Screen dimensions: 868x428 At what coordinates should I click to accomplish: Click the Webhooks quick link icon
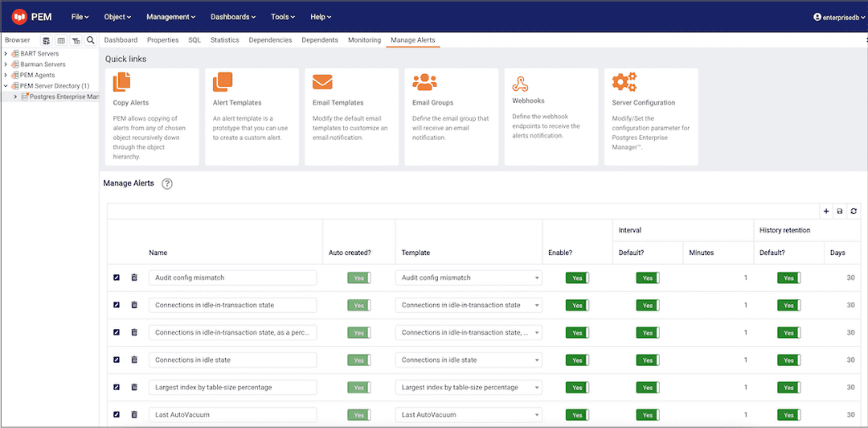coord(521,84)
